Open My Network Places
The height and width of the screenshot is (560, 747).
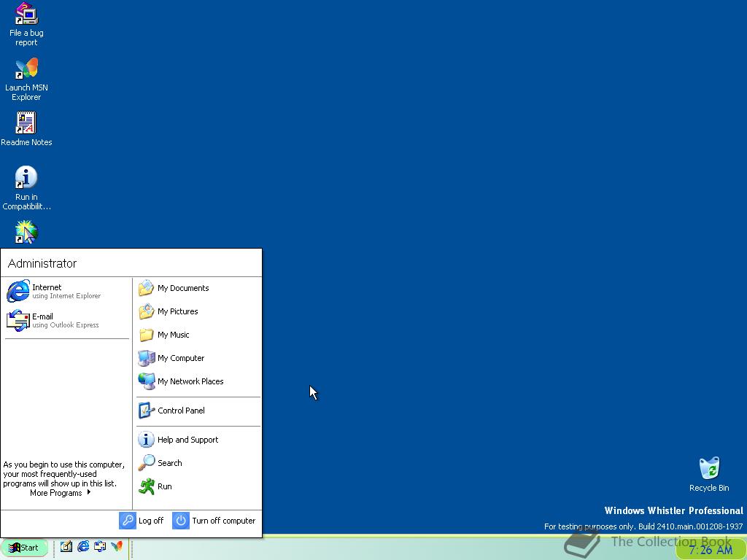click(198, 381)
